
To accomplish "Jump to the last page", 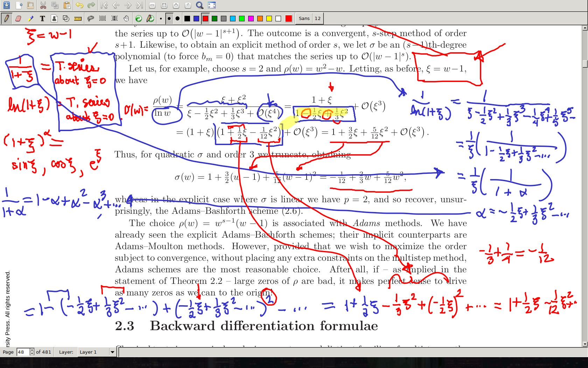I will (x=139, y=5).
